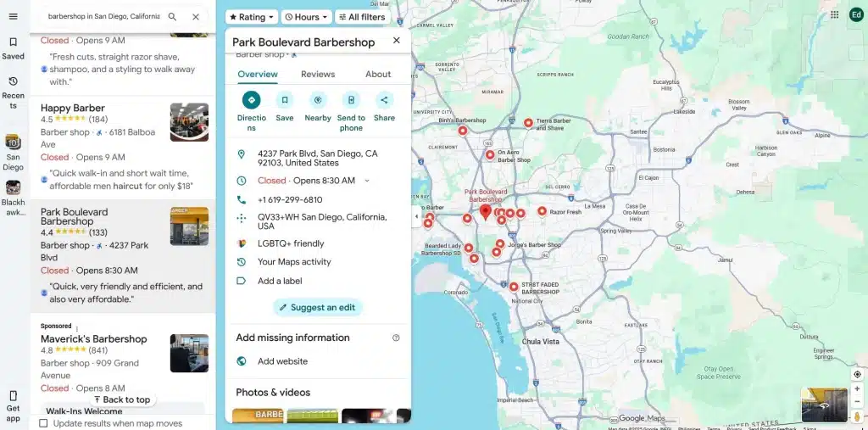Open Google apps grid
The width and height of the screenshot is (868, 430).
point(834,15)
